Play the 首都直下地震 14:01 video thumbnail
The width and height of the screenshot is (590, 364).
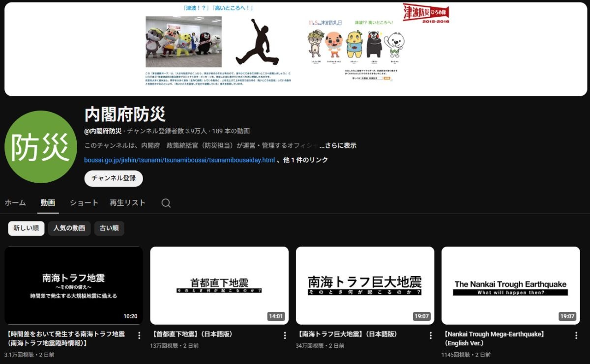219,285
